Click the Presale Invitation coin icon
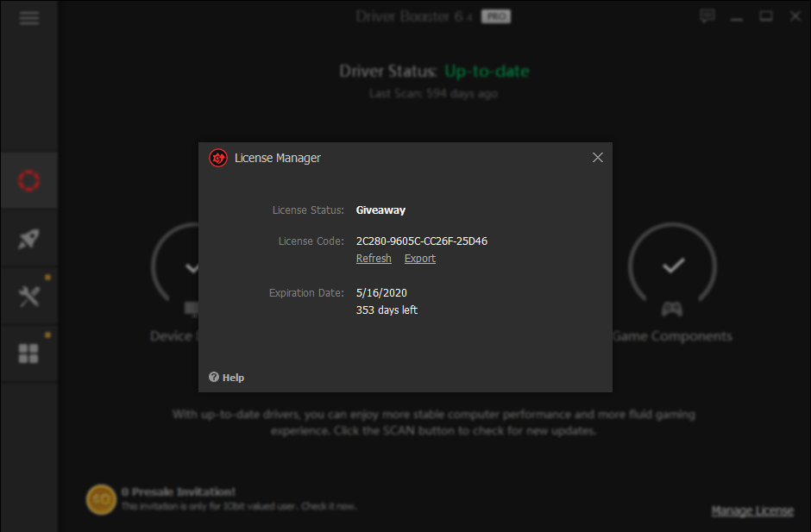The image size is (811, 532). [x=102, y=499]
